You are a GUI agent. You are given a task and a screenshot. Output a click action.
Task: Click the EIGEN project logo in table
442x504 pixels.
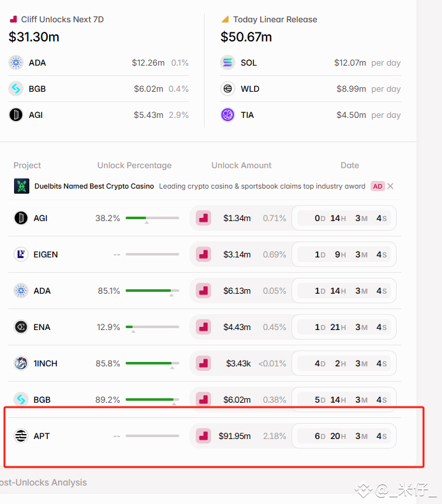pyautogui.click(x=21, y=254)
